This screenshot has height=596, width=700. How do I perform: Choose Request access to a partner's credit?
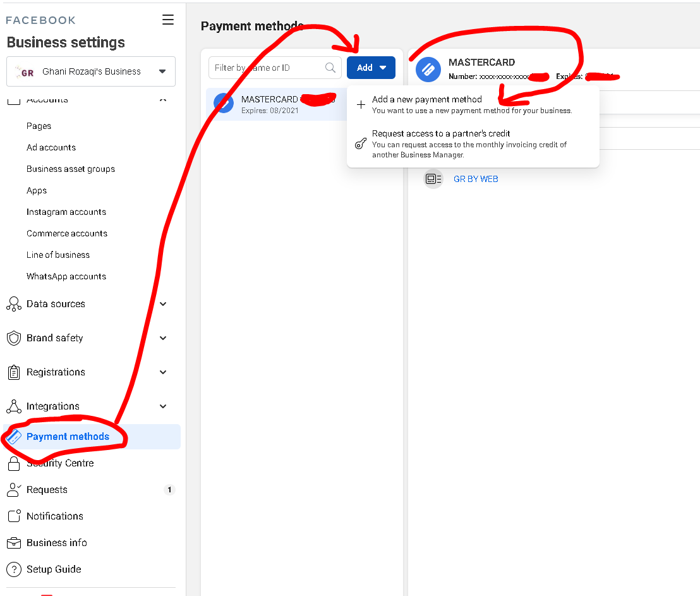473,144
